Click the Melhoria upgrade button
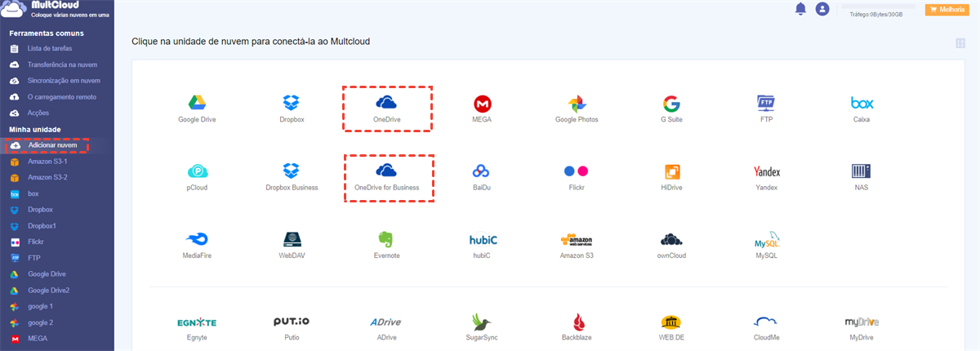The width and height of the screenshot is (980, 351). tap(947, 10)
